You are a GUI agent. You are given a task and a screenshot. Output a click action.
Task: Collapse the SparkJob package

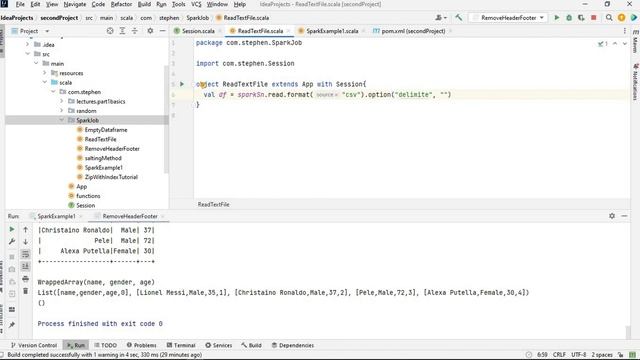click(x=62, y=120)
